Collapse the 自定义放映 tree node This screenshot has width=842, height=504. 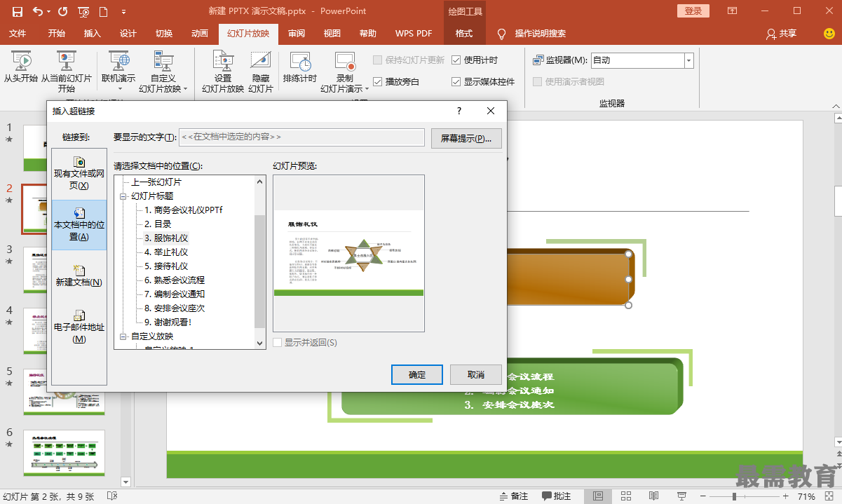click(x=123, y=336)
